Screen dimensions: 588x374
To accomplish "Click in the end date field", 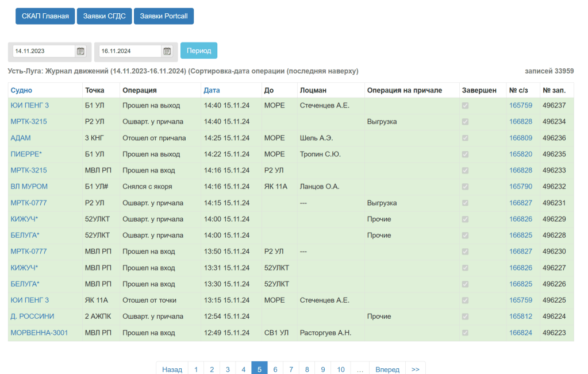I will click(130, 51).
